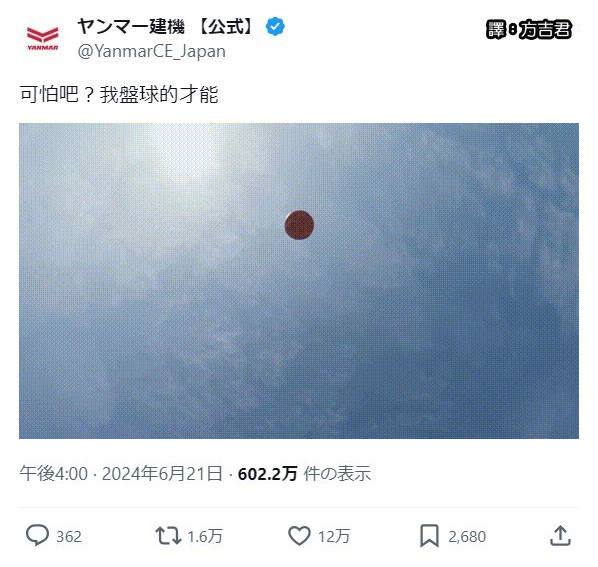The image size is (598, 567).
Task: Click the 362 reply count
Action: pyautogui.click(x=69, y=536)
